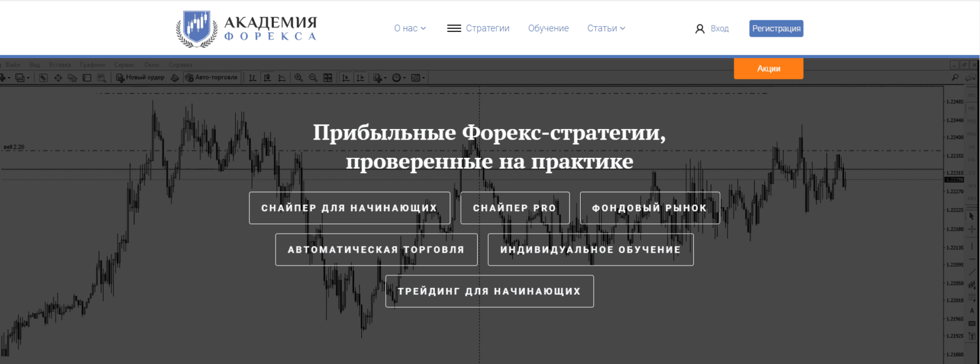The width and height of the screenshot is (980, 364).
Task: Go to the Обучение section
Action: pyautogui.click(x=548, y=28)
